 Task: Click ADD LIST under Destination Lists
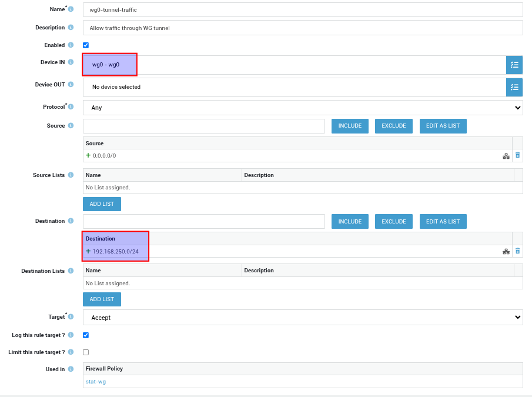(x=102, y=299)
